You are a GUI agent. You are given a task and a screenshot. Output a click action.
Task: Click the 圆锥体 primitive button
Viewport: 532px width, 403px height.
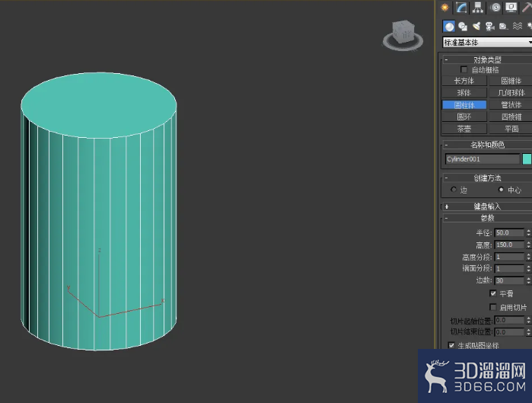coord(511,81)
